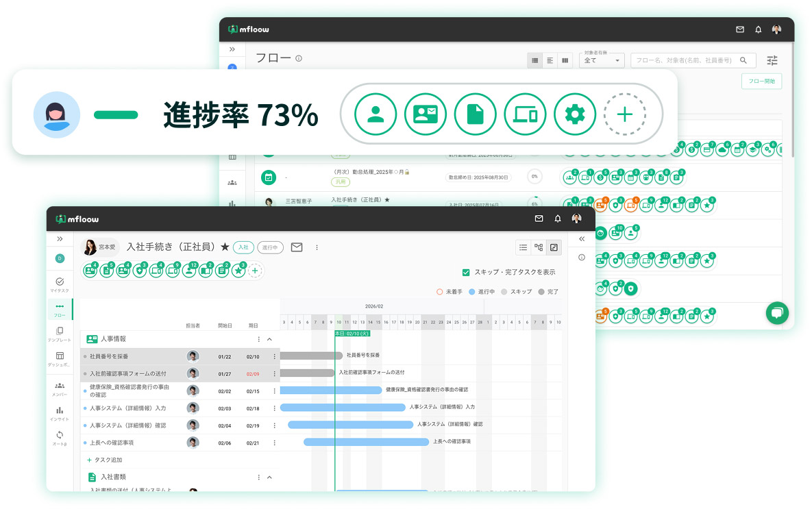Viewport: 812px width, 509px height.
Task: Open user avatar in back window header
Action: pos(776,29)
